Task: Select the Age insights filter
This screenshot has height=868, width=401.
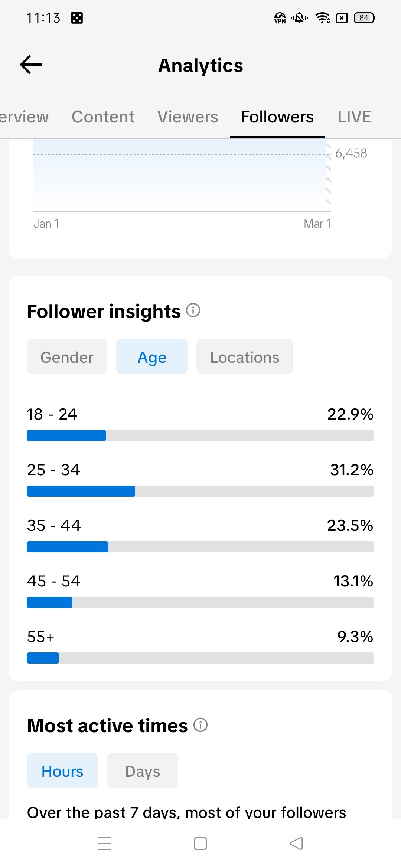Action: [152, 357]
